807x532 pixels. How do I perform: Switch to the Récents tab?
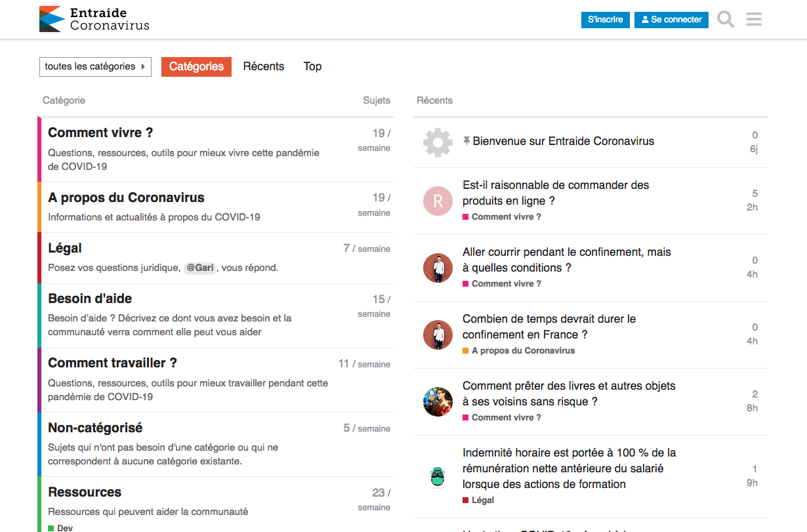tap(263, 66)
